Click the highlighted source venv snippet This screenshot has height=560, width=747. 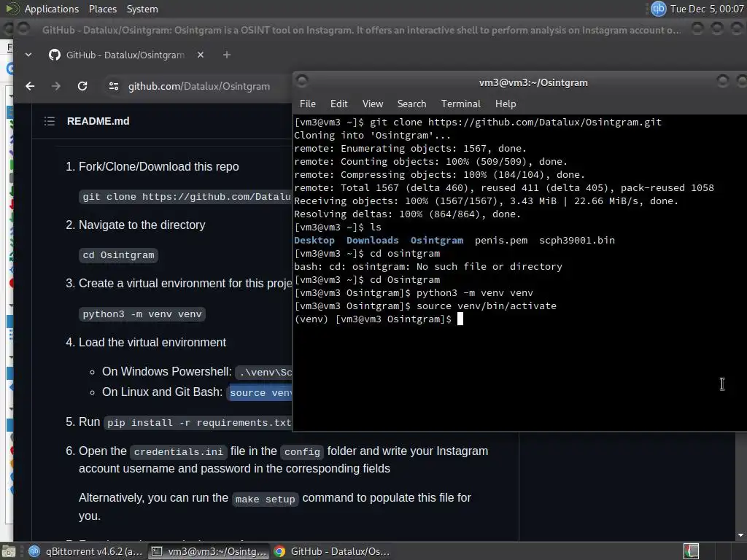point(260,393)
